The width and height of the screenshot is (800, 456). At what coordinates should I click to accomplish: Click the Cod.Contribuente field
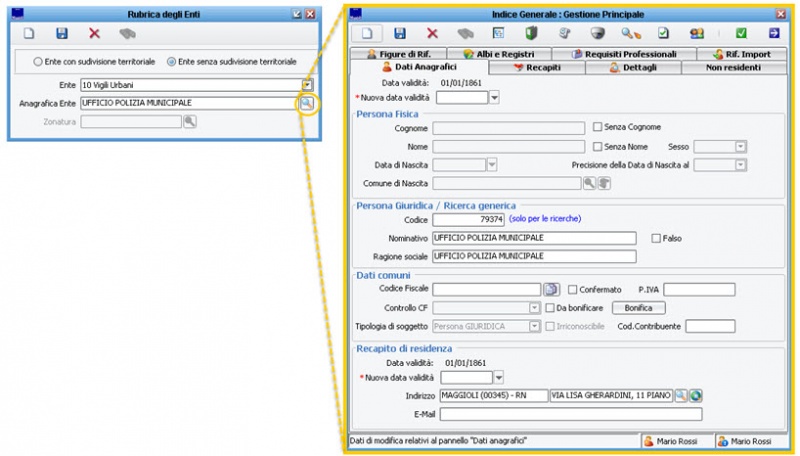[x=710, y=326]
